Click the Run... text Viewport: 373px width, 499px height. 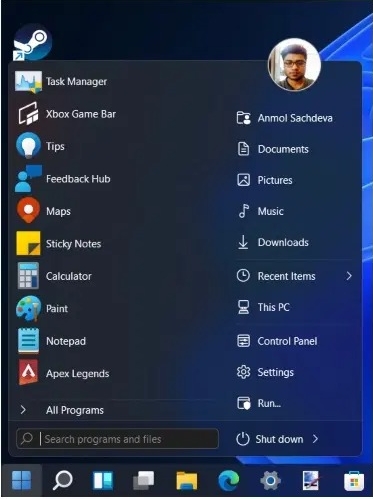click(269, 403)
